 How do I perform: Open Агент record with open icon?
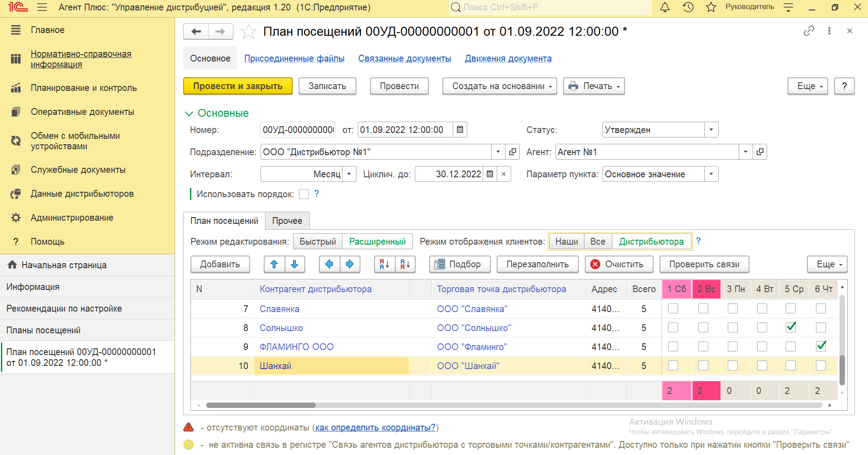760,152
